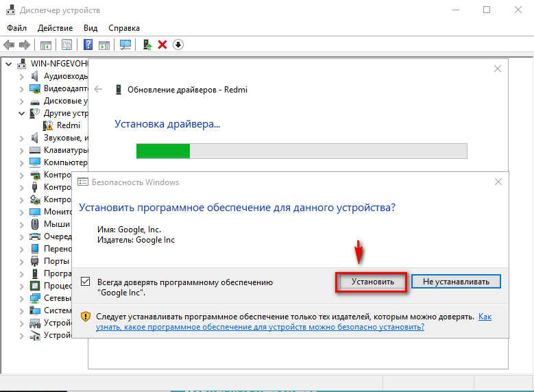Collapse the root WIN-NFGEVOH computer node

tap(9, 64)
